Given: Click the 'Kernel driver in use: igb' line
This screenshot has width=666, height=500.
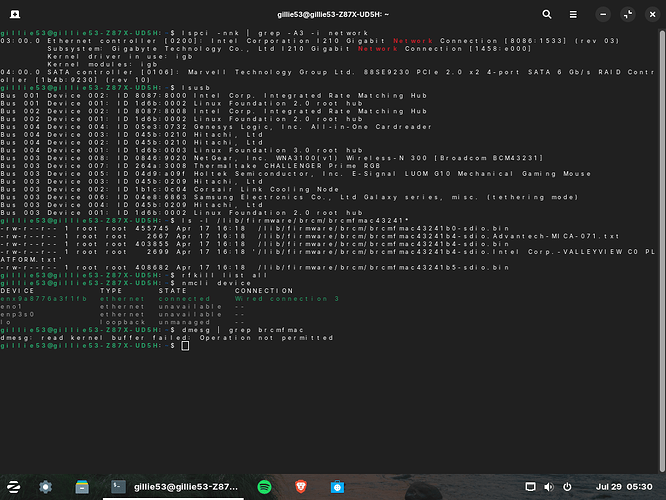Looking at the screenshot, I should (x=120, y=56).
